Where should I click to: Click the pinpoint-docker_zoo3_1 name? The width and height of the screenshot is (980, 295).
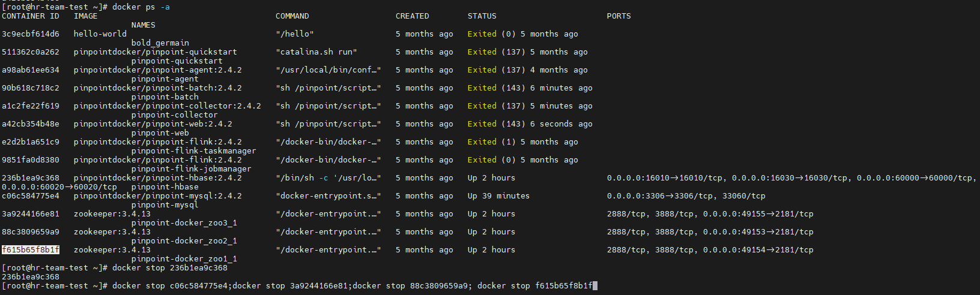tap(184, 223)
